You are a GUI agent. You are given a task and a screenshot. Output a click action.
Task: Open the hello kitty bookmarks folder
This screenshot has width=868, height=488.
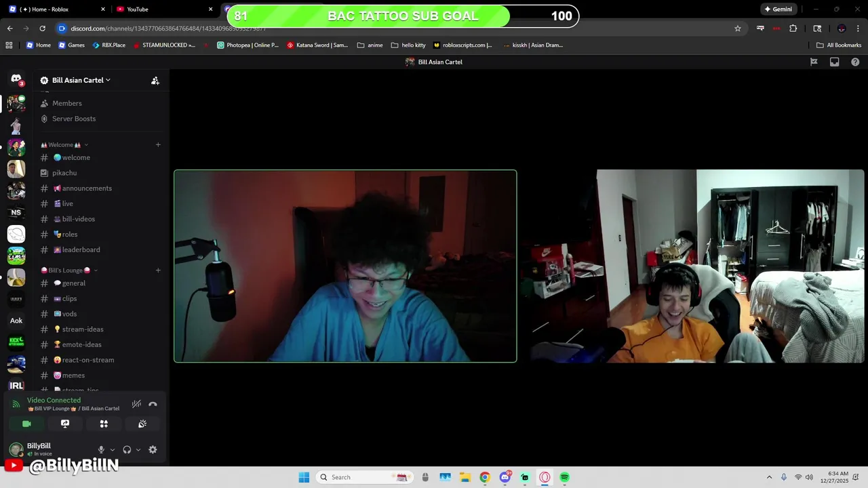click(408, 45)
